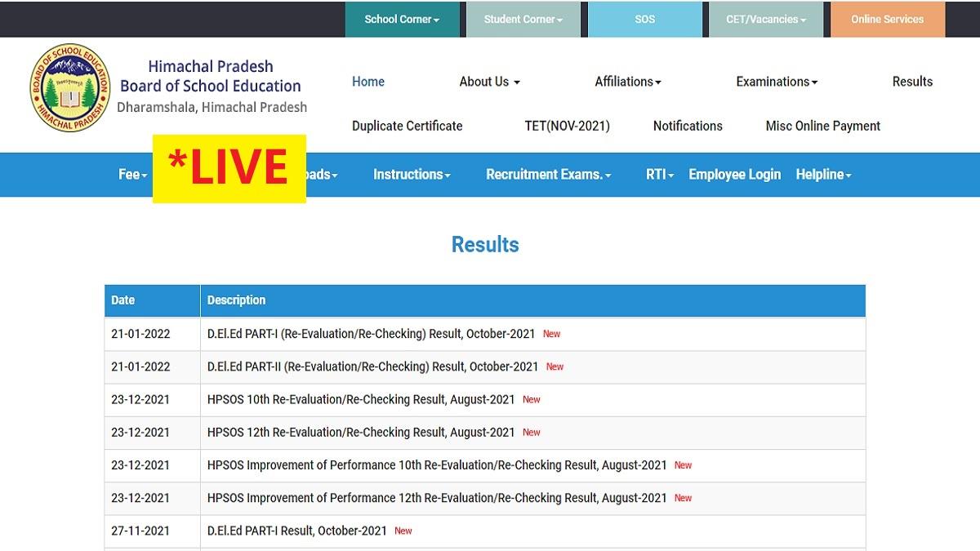Open TET(NOV-2021) page
Image resolution: width=980 pixels, height=551 pixels.
[568, 126]
